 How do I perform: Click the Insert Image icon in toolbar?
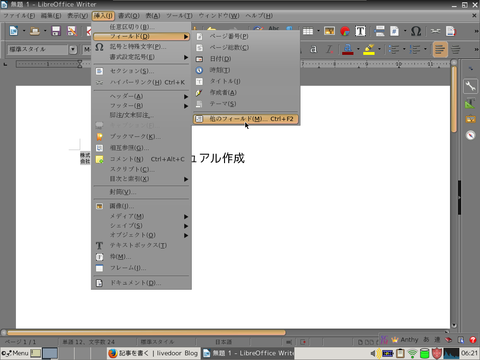click(x=329, y=31)
